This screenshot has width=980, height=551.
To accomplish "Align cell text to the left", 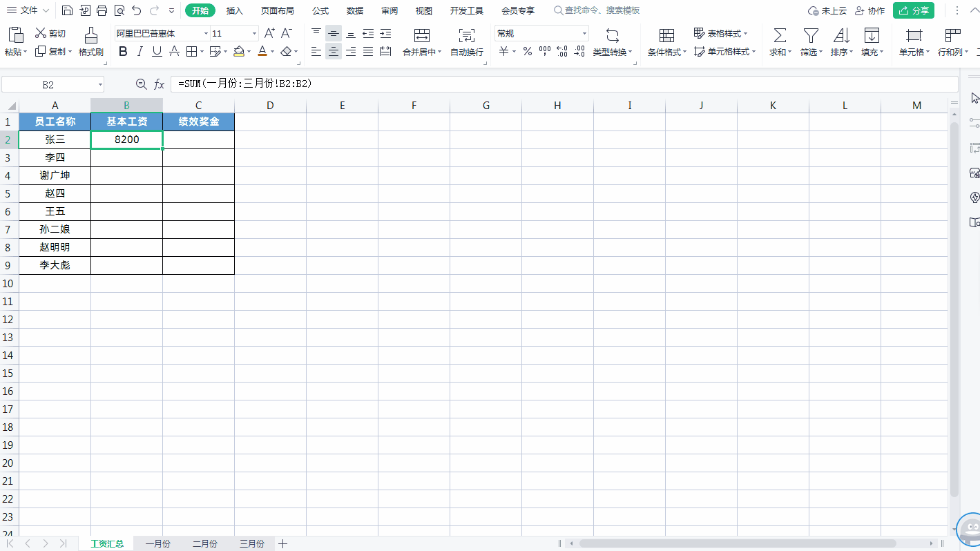I will point(316,51).
